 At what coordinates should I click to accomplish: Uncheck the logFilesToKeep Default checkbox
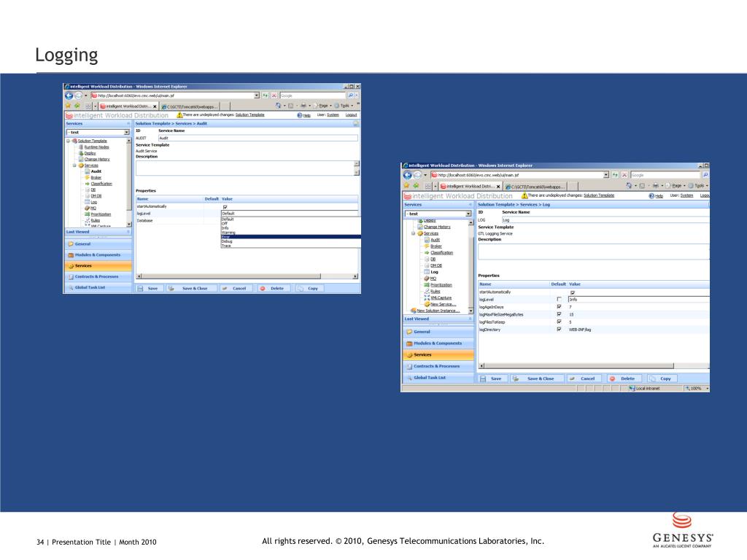(x=559, y=322)
